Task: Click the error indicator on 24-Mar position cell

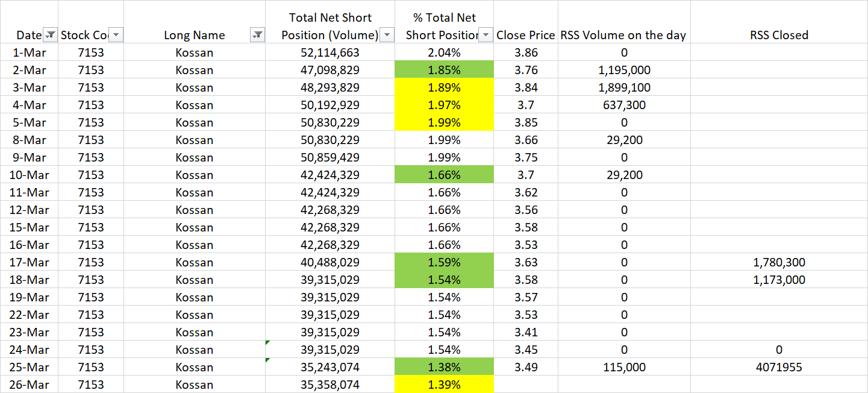Action: click(x=269, y=344)
